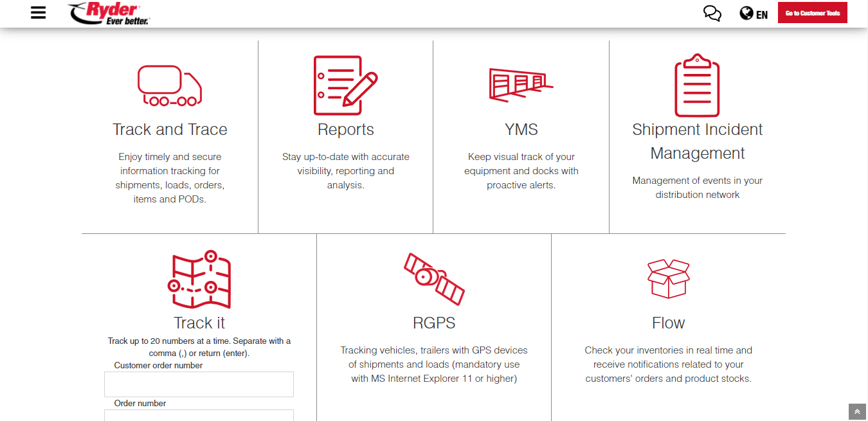Open the EN language selector

(754, 13)
